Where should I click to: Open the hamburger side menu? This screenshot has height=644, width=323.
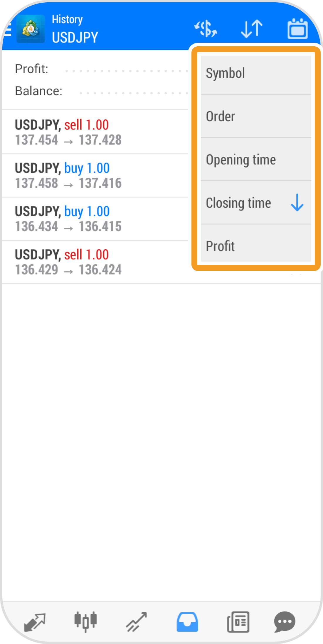click(x=8, y=29)
